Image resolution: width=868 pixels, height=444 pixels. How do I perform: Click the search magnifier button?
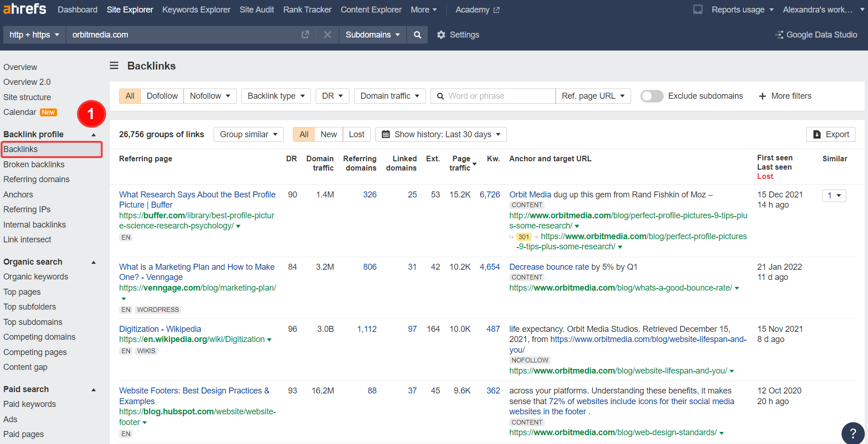point(418,35)
